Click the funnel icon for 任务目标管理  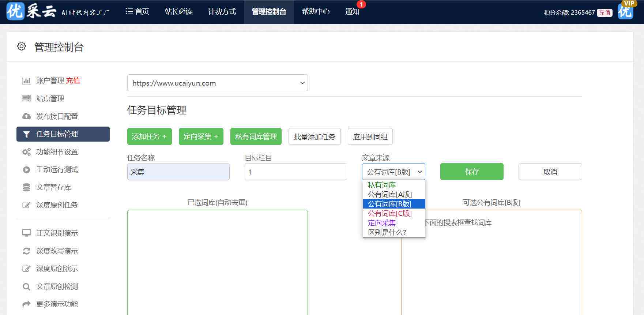[26, 134]
